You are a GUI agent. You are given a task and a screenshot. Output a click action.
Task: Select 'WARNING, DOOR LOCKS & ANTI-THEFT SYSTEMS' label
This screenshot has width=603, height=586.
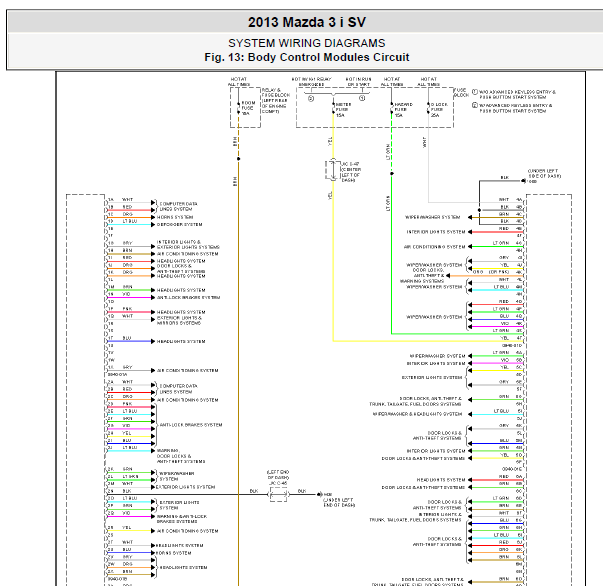[181, 456]
